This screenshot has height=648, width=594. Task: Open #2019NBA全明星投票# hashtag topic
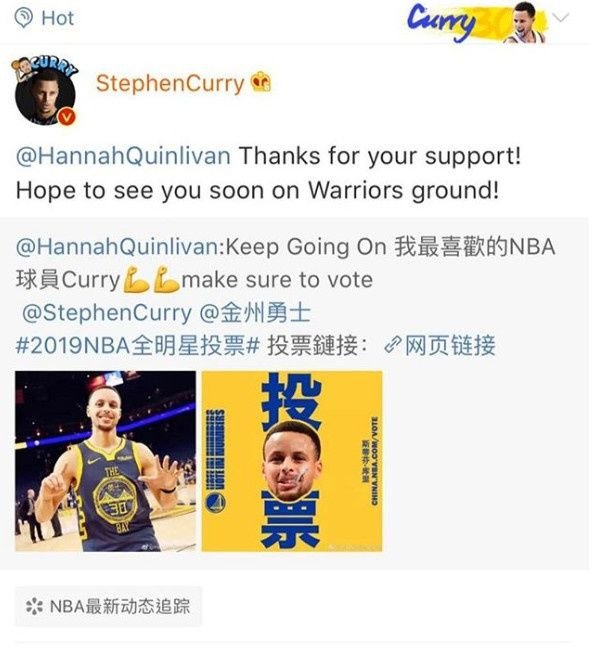(138, 345)
